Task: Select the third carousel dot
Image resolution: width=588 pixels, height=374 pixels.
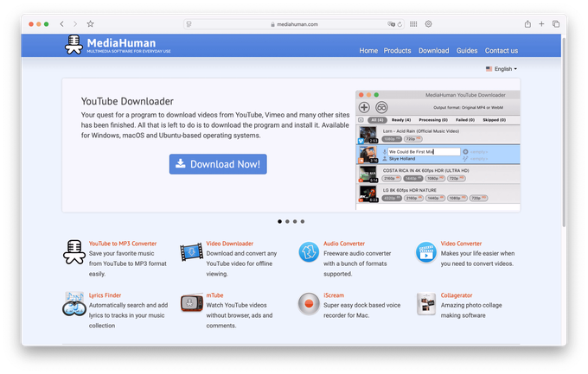Action: click(295, 221)
